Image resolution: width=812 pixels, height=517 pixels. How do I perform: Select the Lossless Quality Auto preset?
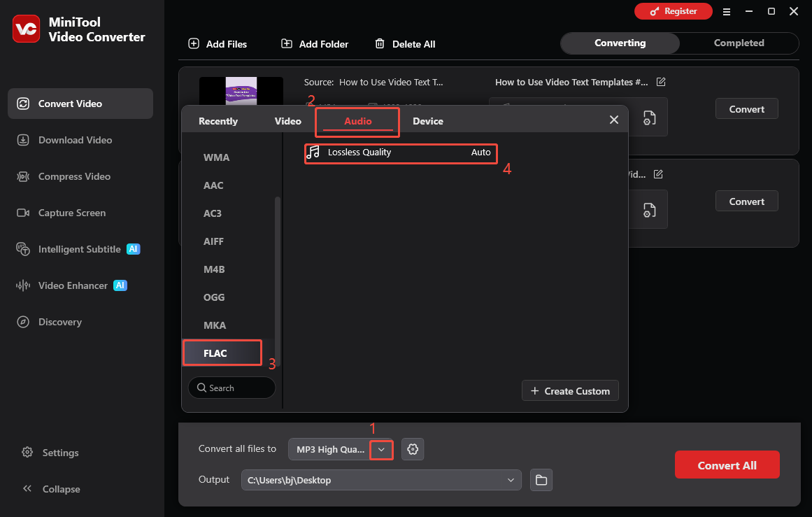point(401,153)
